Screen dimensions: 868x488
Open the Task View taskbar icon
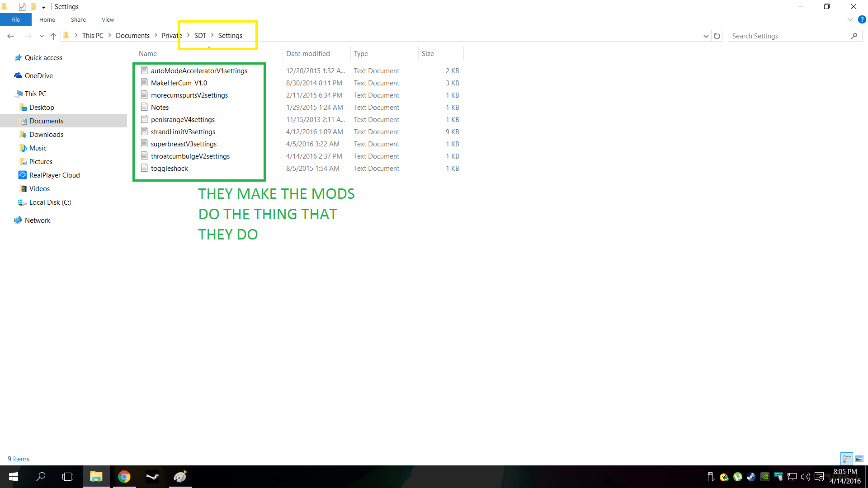[x=68, y=477]
